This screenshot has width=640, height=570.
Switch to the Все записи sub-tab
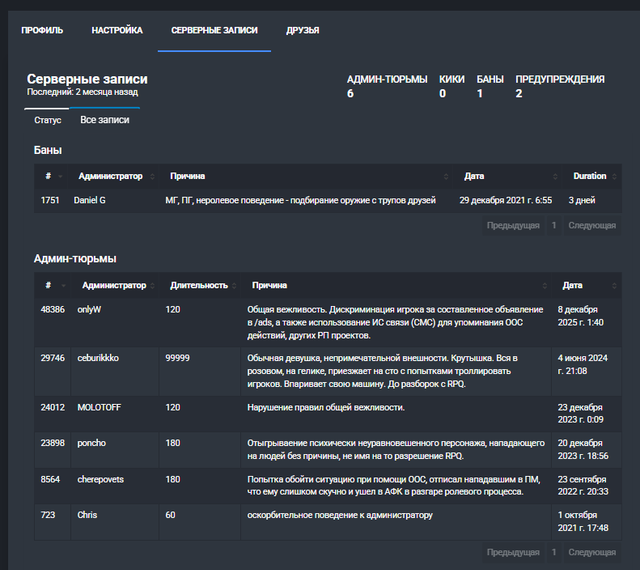(105, 120)
